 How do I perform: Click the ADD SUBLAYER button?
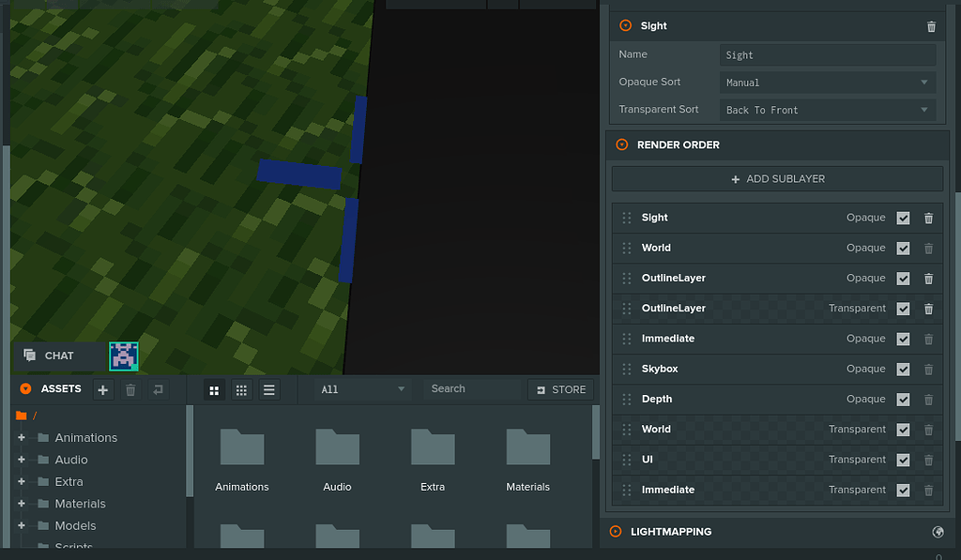[x=777, y=178]
